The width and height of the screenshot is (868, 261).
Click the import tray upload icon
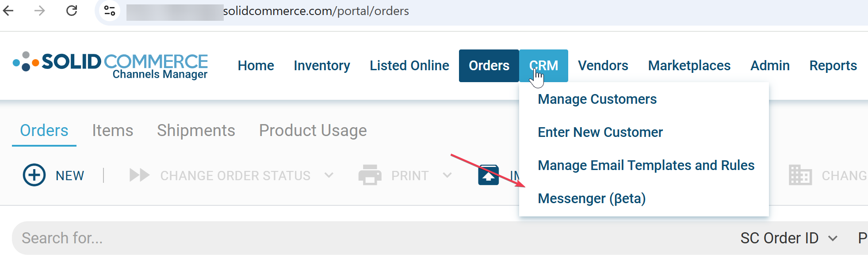489,175
